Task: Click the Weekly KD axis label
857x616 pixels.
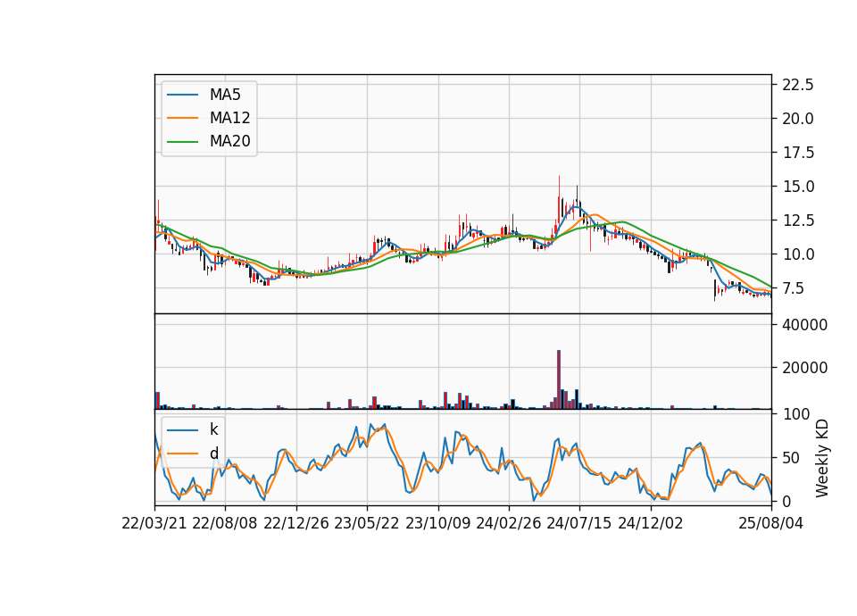Action: [821, 458]
